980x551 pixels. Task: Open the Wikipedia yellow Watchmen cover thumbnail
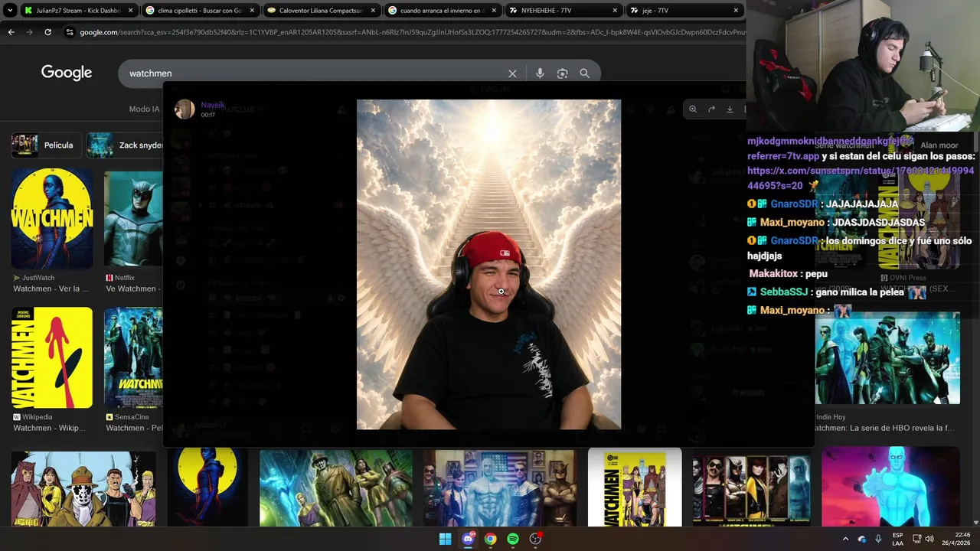tap(52, 358)
